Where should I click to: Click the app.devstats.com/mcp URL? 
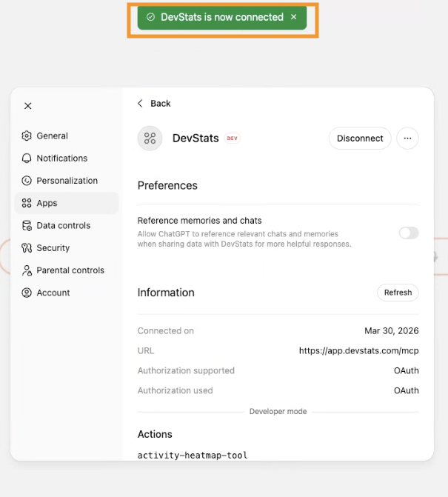[358, 350]
